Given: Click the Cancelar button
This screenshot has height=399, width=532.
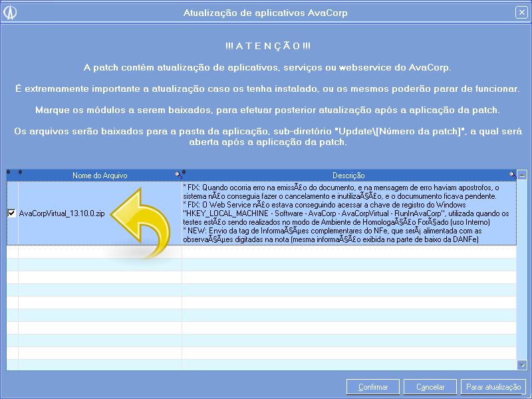Looking at the screenshot, I should click(x=430, y=387).
